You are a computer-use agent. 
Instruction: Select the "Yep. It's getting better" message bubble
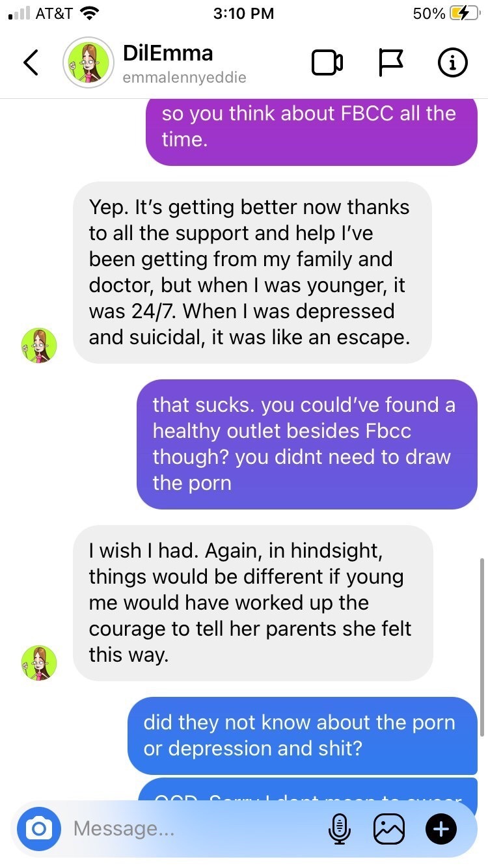pos(252,273)
